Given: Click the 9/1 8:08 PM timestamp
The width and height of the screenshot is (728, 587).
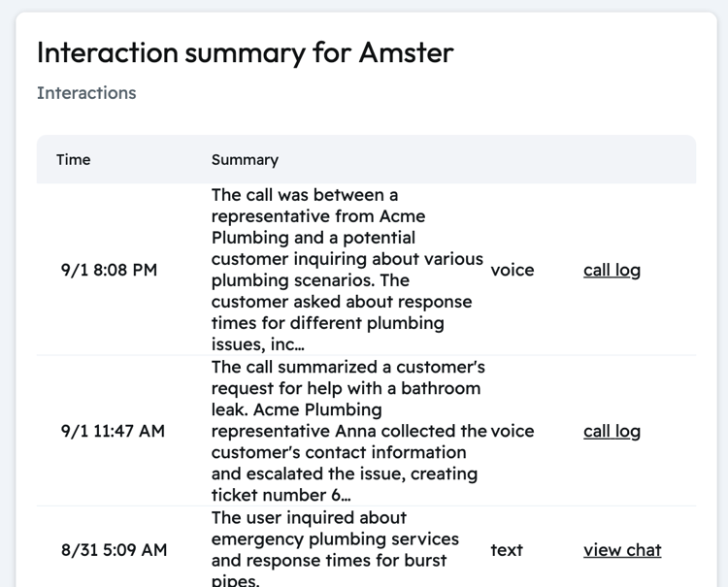Looking at the screenshot, I should pos(109,270).
